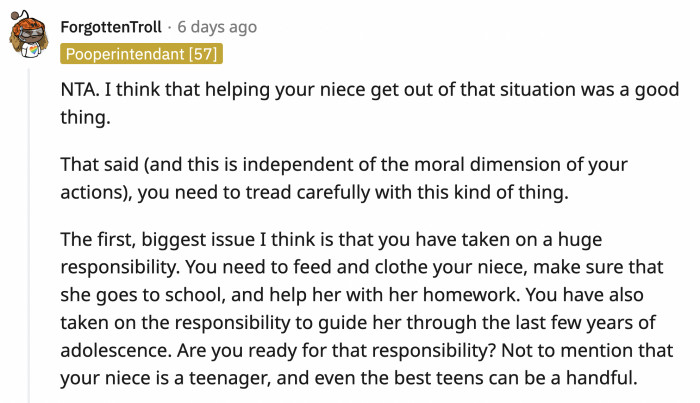Click the orange hat on the avatar
The height and width of the screenshot is (403, 700).
click(x=30, y=27)
